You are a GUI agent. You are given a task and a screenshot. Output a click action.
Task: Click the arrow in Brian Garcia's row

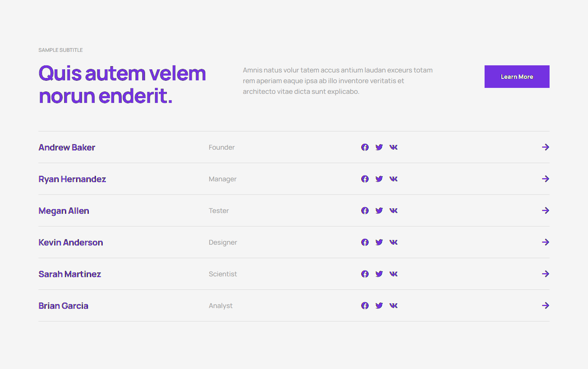click(546, 306)
